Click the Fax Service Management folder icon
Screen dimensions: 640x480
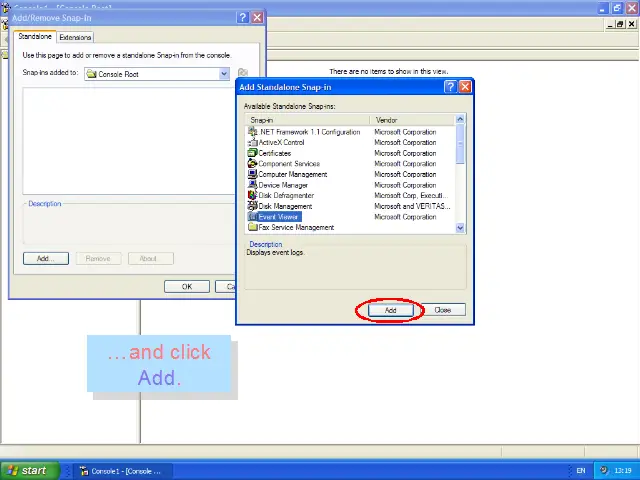click(253, 227)
